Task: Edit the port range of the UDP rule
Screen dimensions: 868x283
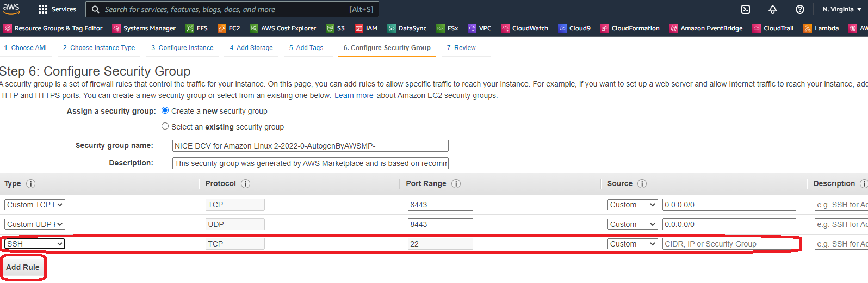Action: click(x=441, y=224)
